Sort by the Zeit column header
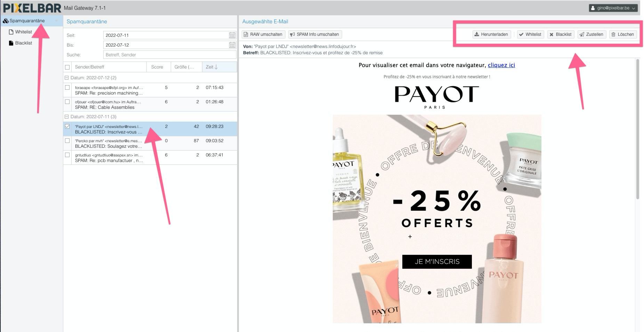Viewport: 644px width, 332px height. 219,67
